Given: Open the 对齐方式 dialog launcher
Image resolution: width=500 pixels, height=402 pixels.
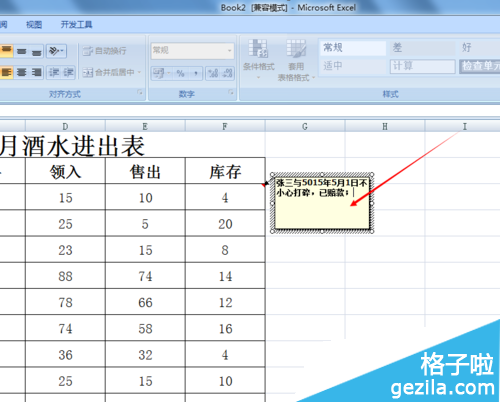Looking at the screenshot, I should tap(140, 92).
